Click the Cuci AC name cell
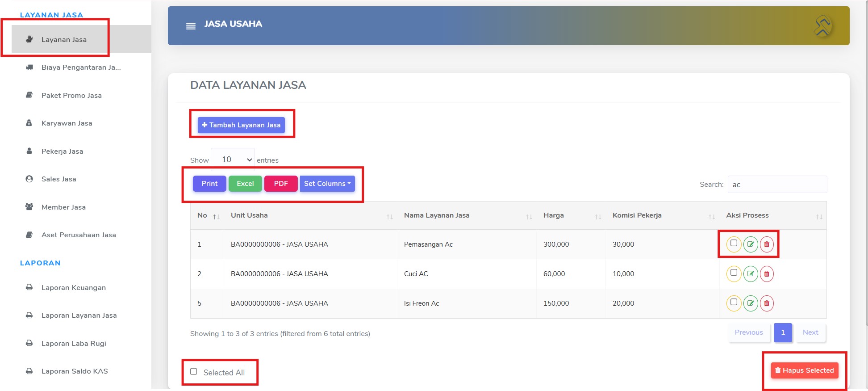 (x=467, y=274)
